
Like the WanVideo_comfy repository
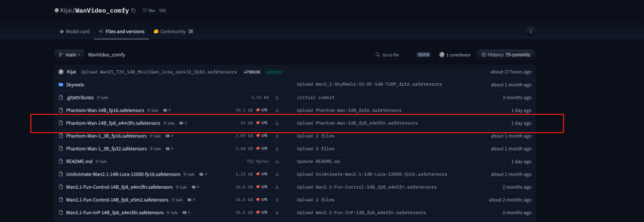tap(149, 10)
